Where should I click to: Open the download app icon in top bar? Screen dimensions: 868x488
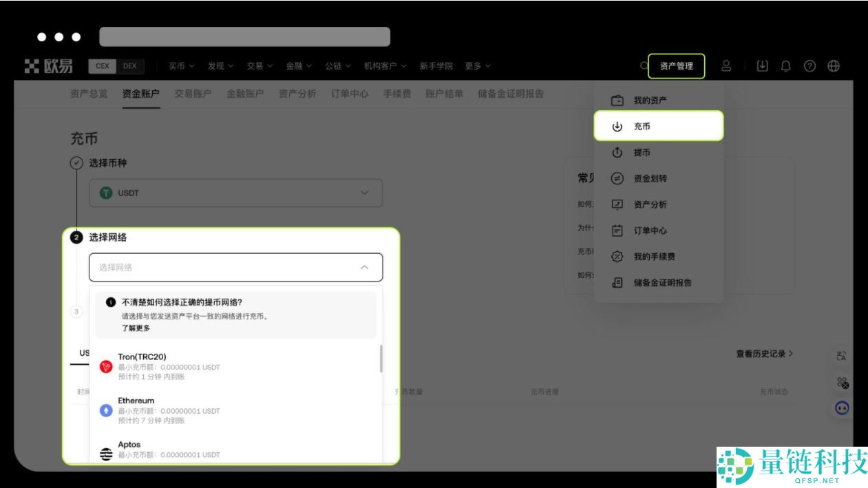tap(763, 65)
